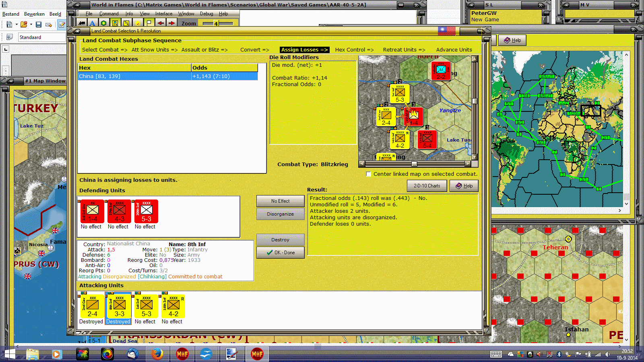Click the Disorganize button

click(280, 214)
